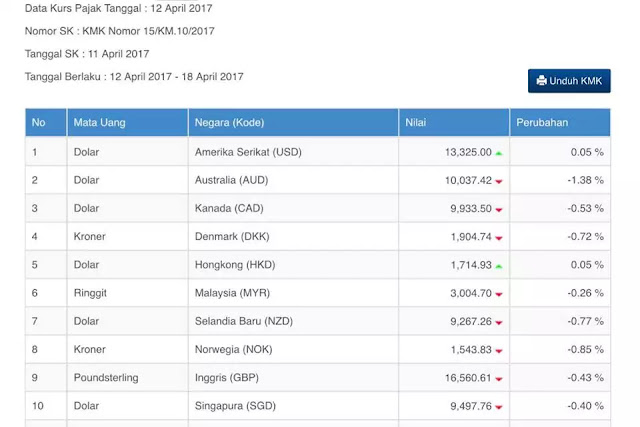Click the -0.72 % change cell
Image resolution: width=640 pixels, height=427 pixels.
[560, 236]
